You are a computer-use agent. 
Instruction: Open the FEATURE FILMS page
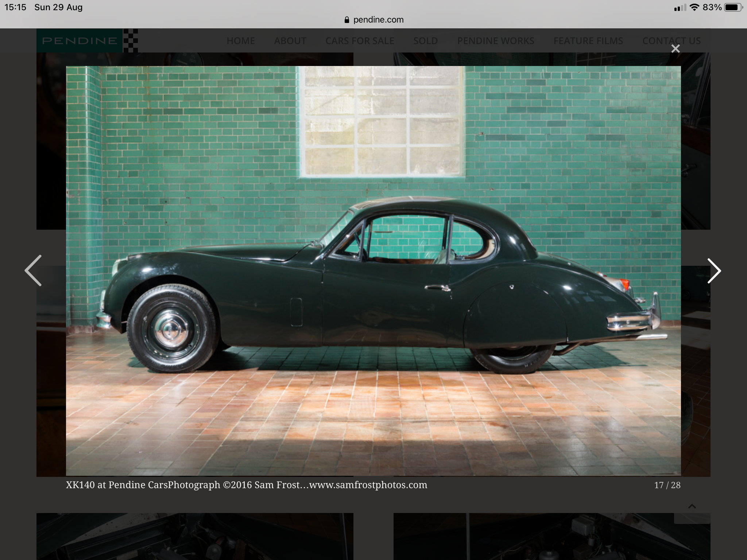coord(588,41)
